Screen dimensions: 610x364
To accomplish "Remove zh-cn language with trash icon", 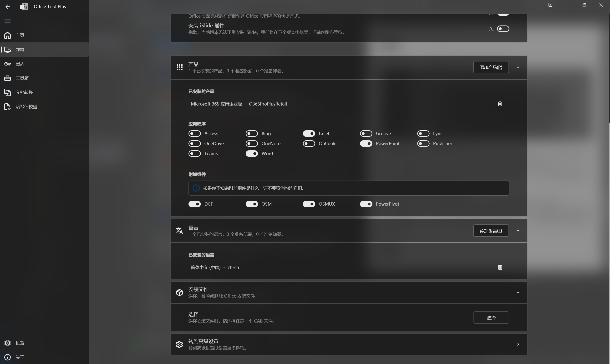I will (x=500, y=267).
